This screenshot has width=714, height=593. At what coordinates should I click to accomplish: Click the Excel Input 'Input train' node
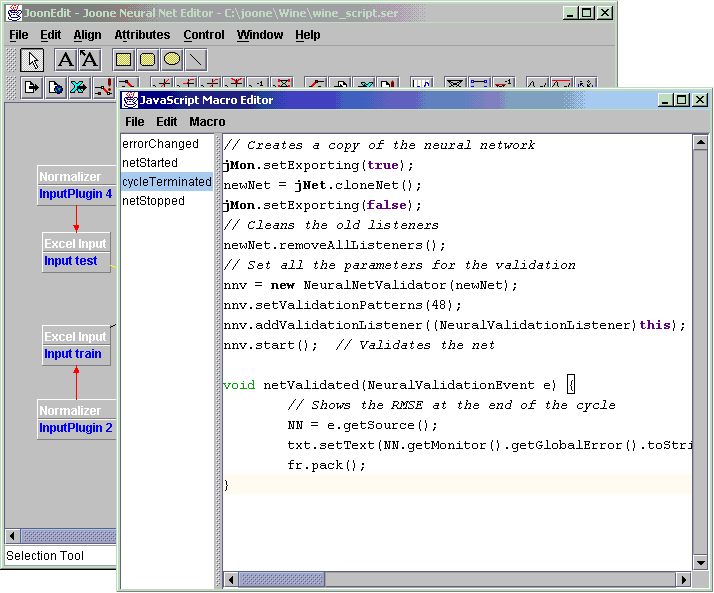tap(76, 345)
